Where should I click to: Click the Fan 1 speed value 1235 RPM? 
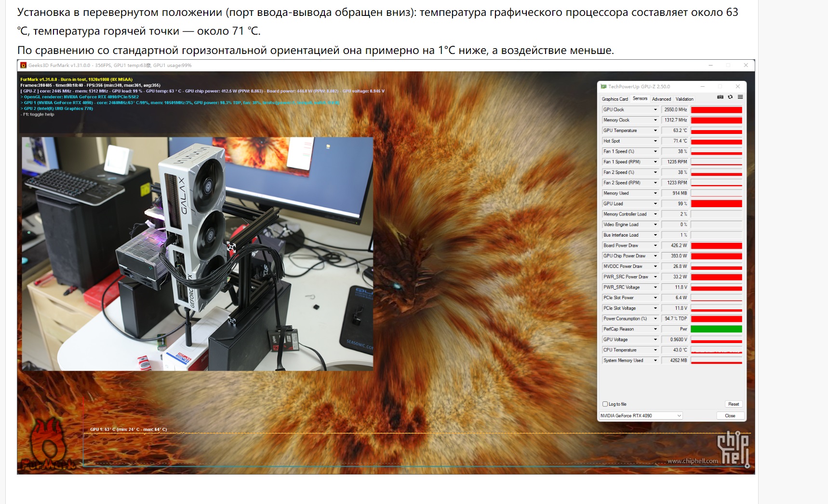click(x=675, y=162)
